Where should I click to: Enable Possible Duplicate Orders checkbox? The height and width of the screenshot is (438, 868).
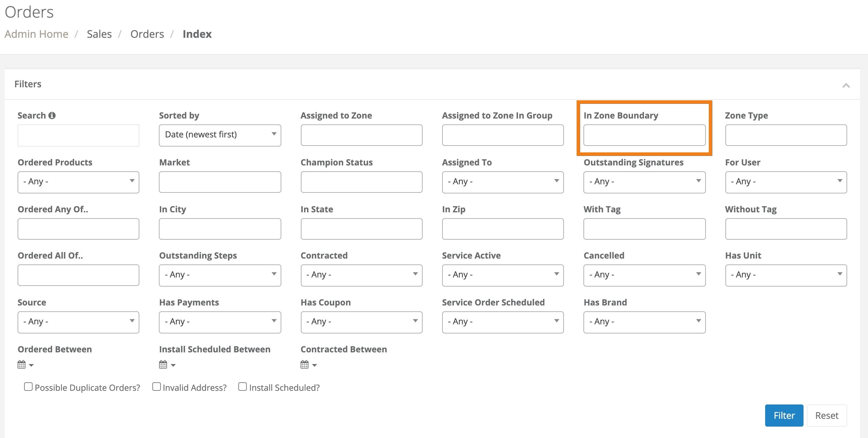point(28,387)
